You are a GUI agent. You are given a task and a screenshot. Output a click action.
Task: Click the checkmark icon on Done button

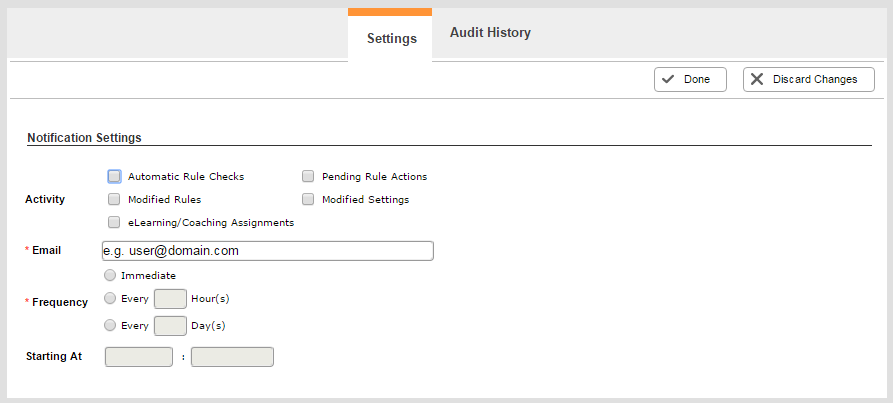tap(669, 79)
